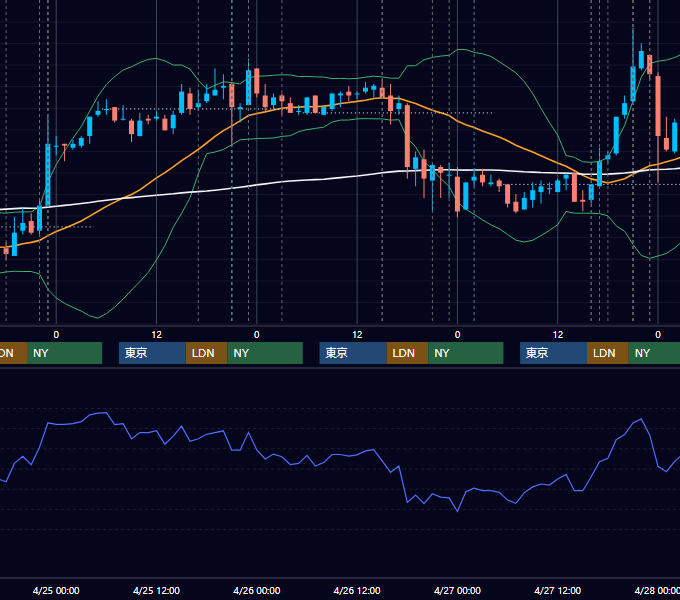Image resolution: width=680 pixels, height=600 pixels.
Task: Select the 4/27 東京 session bar
Action: [x=553, y=353]
